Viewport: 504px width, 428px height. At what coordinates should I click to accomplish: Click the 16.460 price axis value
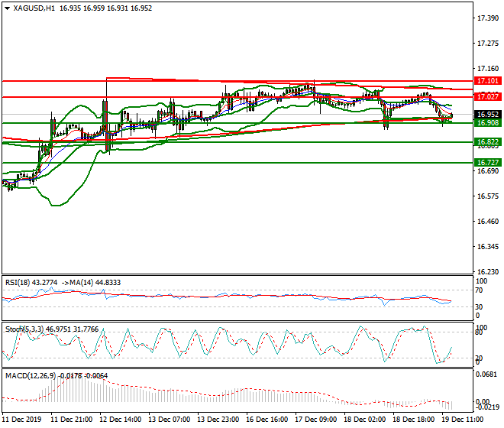488,222
